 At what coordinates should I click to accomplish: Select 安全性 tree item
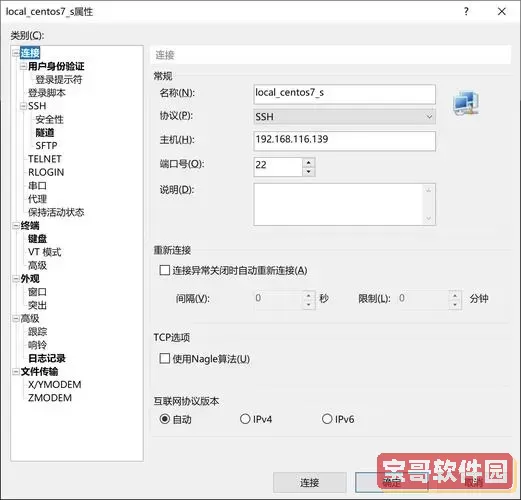[49, 119]
